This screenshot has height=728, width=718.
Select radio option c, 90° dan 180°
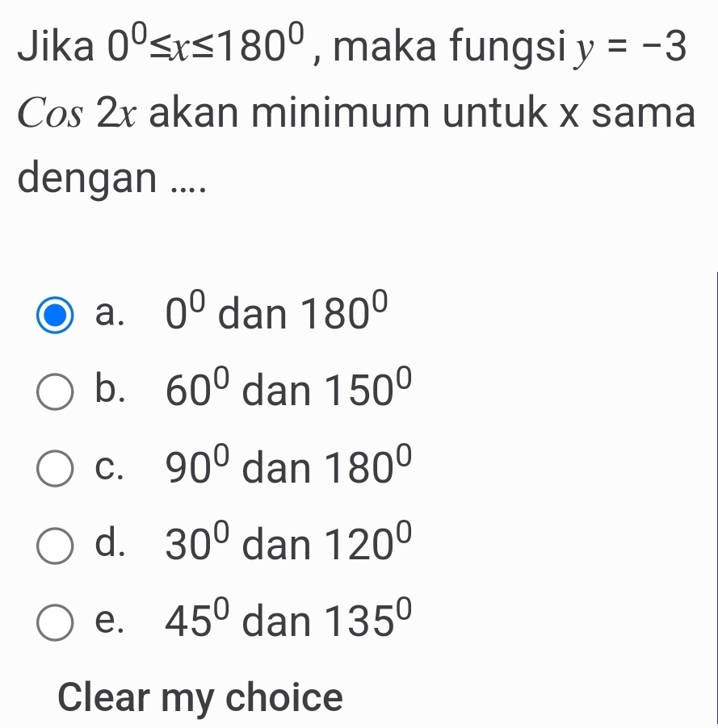tap(53, 468)
